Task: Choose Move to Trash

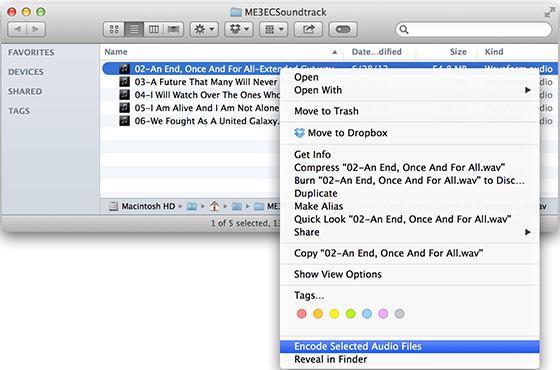Action: (410, 111)
